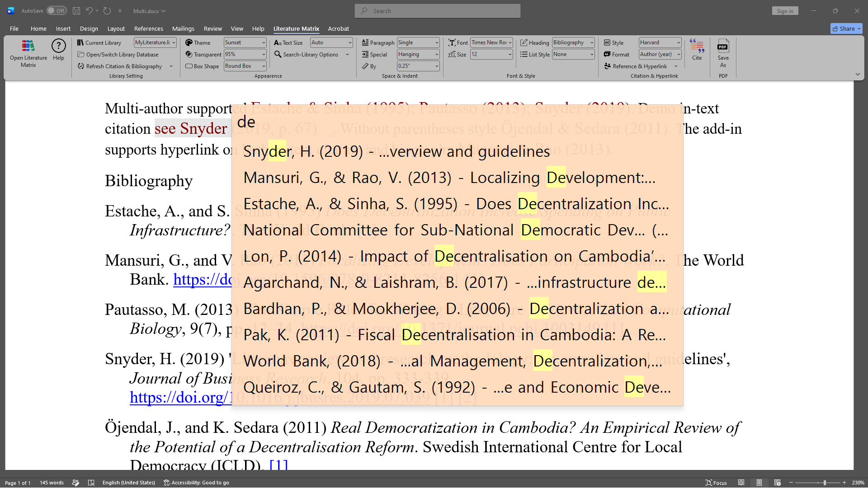Viewport: 868px width, 488px height.
Task: Refresh citations and bibliography
Action: [x=120, y=66]
